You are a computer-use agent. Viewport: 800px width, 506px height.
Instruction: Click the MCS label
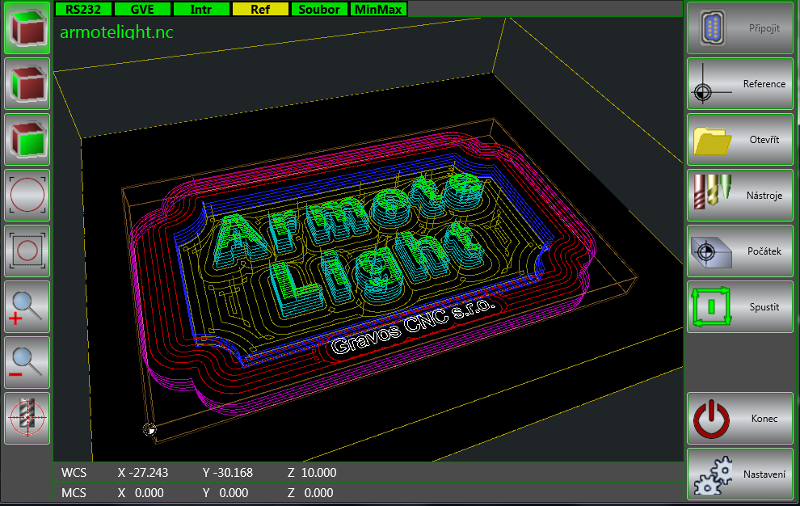(x=74, y=493)
